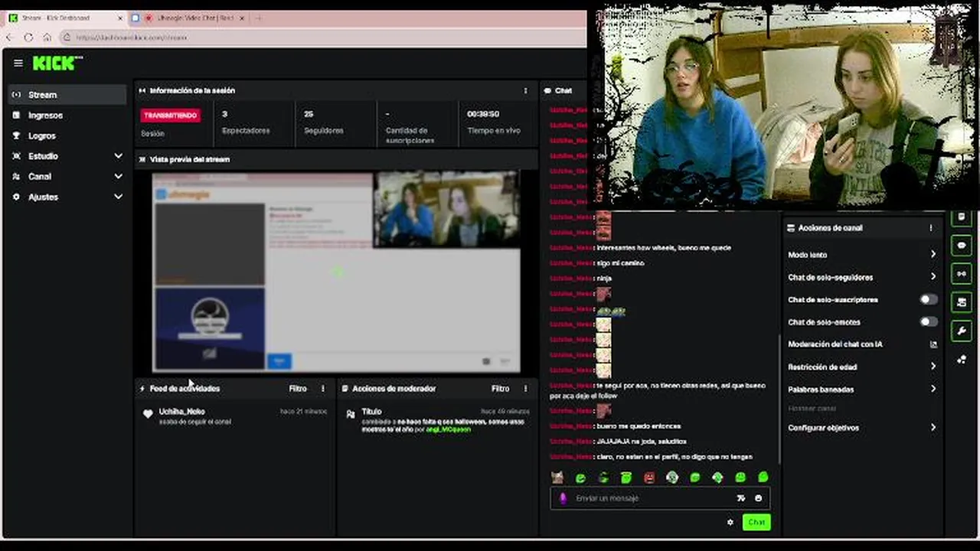Viewport: 980px width, 551px height.
Task: Click the Feed de actividades lightning icon
Action: point(142,389)
